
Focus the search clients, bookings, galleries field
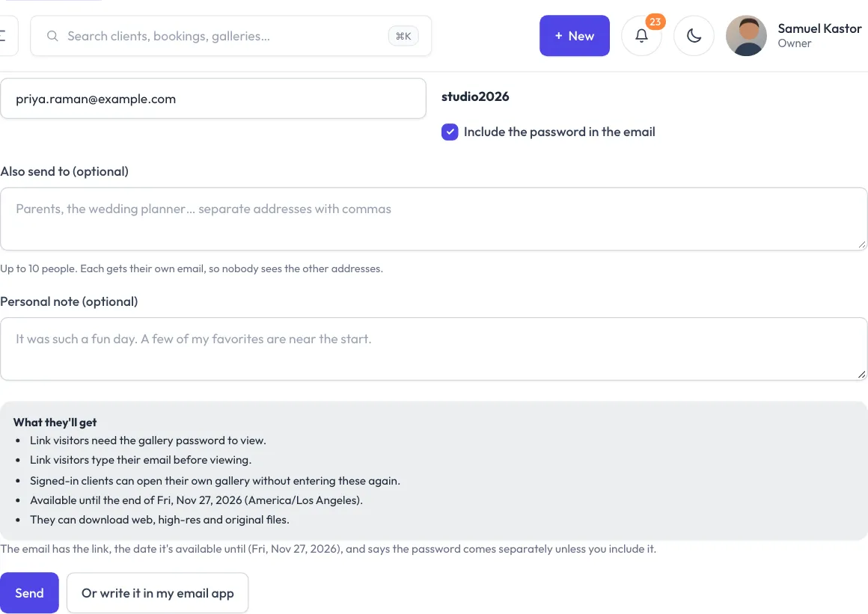(230, 36)
